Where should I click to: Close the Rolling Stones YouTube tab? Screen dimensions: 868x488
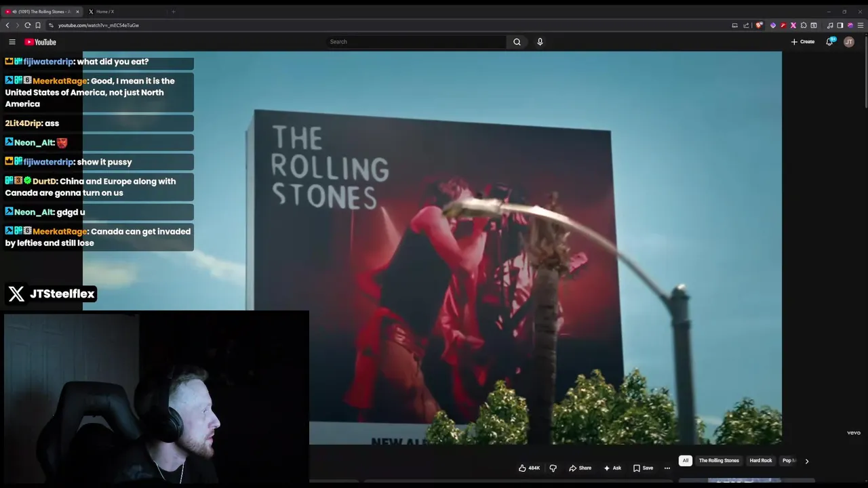pyautogui.click(x=77, y=12)
